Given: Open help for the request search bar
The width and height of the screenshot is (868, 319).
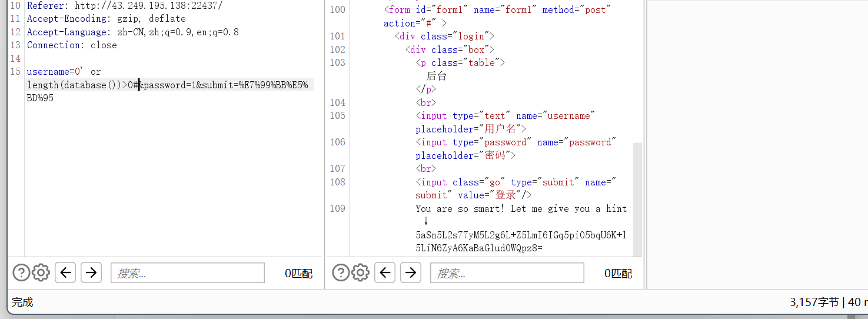Looking at the screenshot, I should click(x=21, y=273).
